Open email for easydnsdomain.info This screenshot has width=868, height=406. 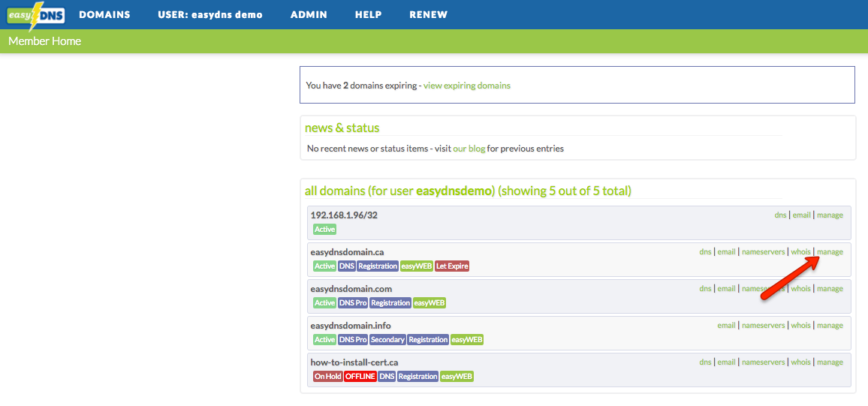pyautogui.click(x=726, y=325)
